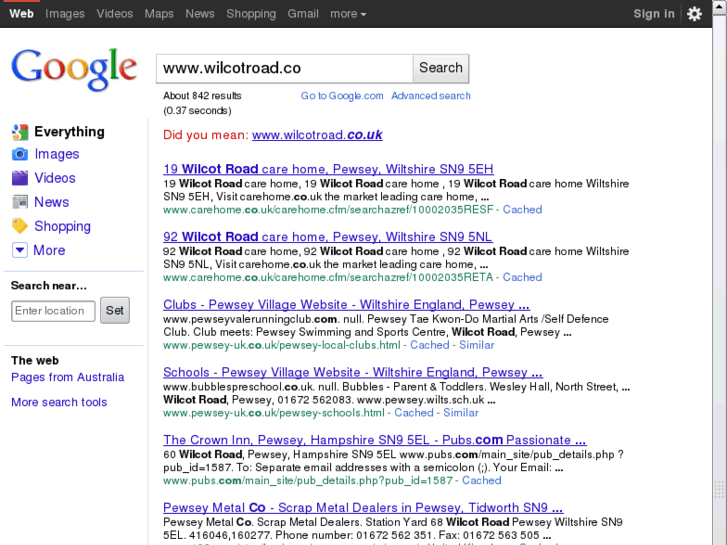Select Videos text in sidebar

tap(55, 178)
